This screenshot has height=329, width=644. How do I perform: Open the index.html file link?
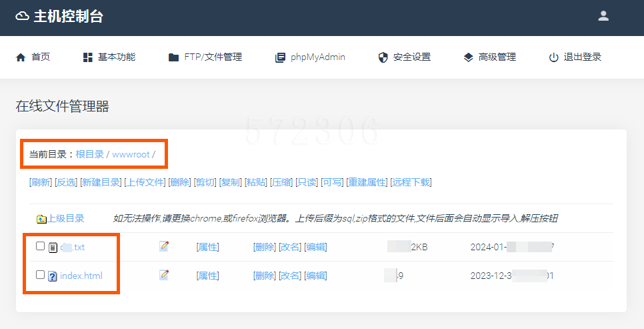pyautogui.click(x=81, y=276)
